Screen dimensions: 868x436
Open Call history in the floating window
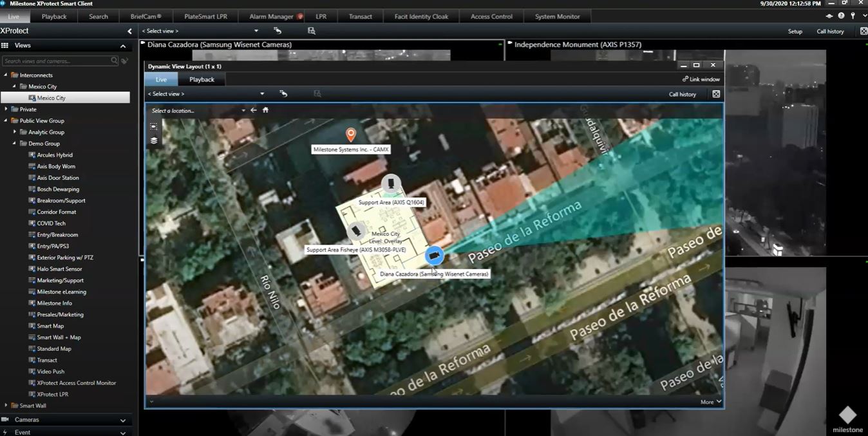(x=682, y=93)
